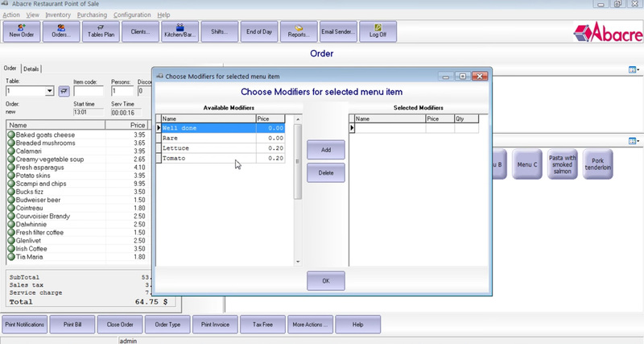
Task: Click green icon of Creamy vegetable soup
Action: 11,159
